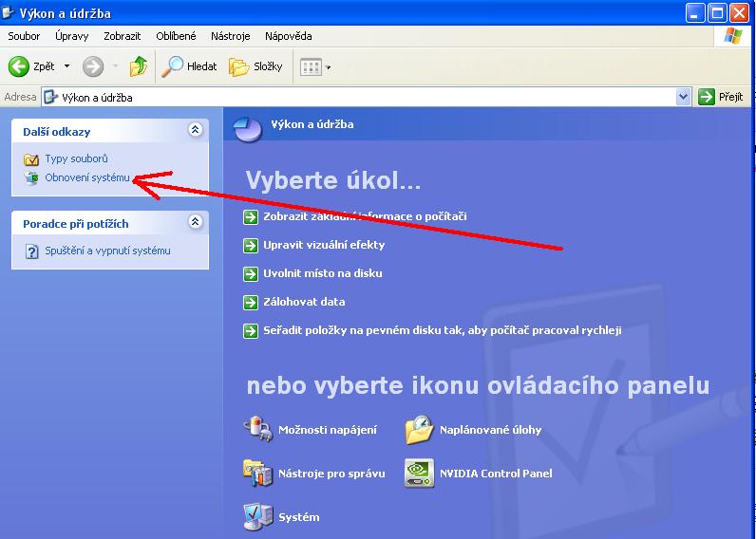Open the Typy souborů link
Viewport: 756px width, 539px height.
pos(76,158)
